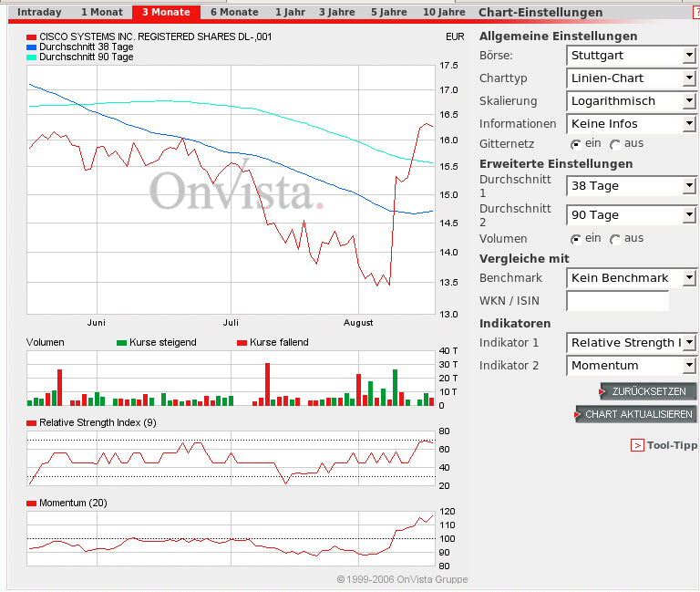Open the Tool-Tipp link

pyautogui.click(x=672, y=445)
